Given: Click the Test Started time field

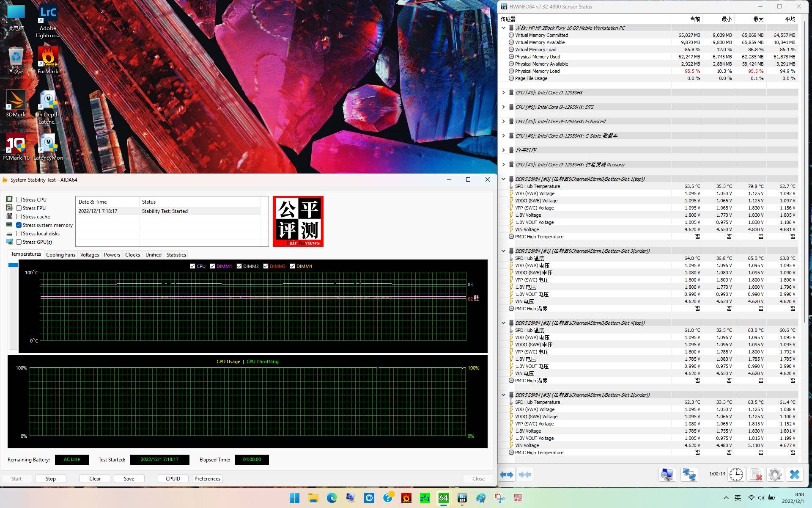Looking at the screenshot, I should pyautogui.click(x=160, y=459).
